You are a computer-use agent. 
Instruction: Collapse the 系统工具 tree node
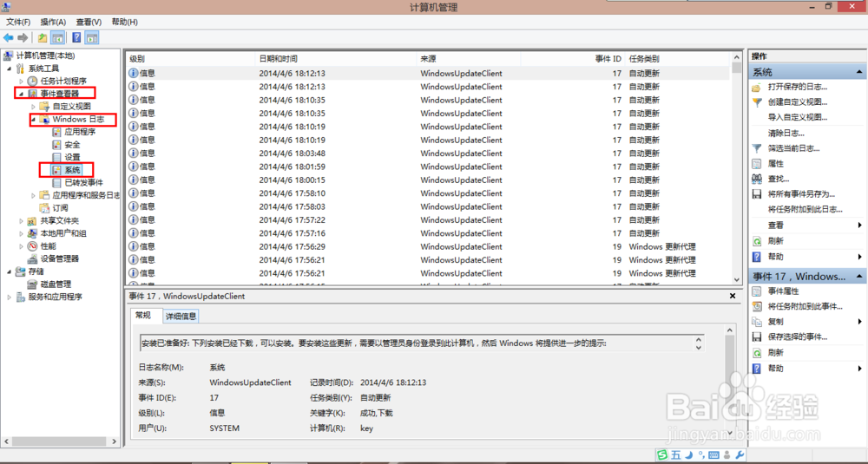pyautogui.click(x=9, y=69)
